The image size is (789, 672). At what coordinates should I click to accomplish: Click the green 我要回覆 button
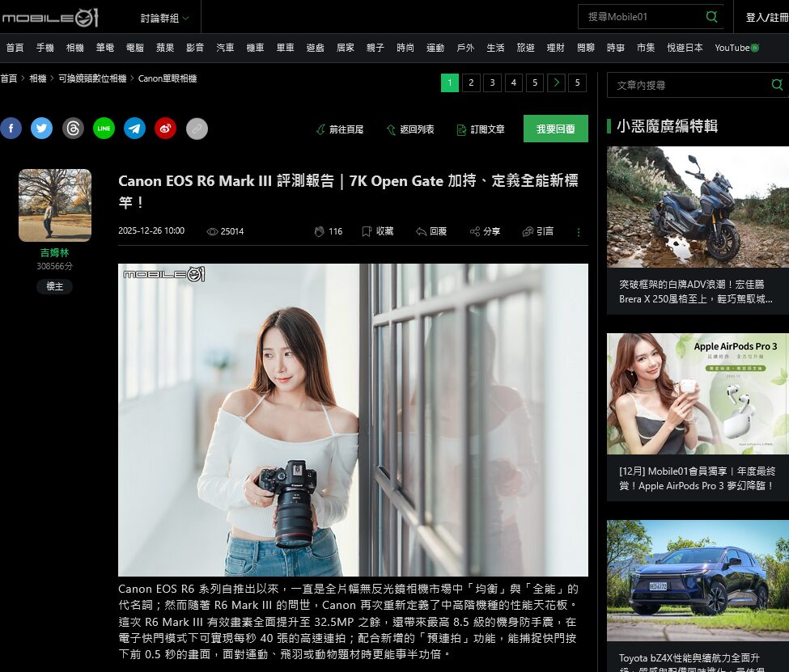coord(555,129)
